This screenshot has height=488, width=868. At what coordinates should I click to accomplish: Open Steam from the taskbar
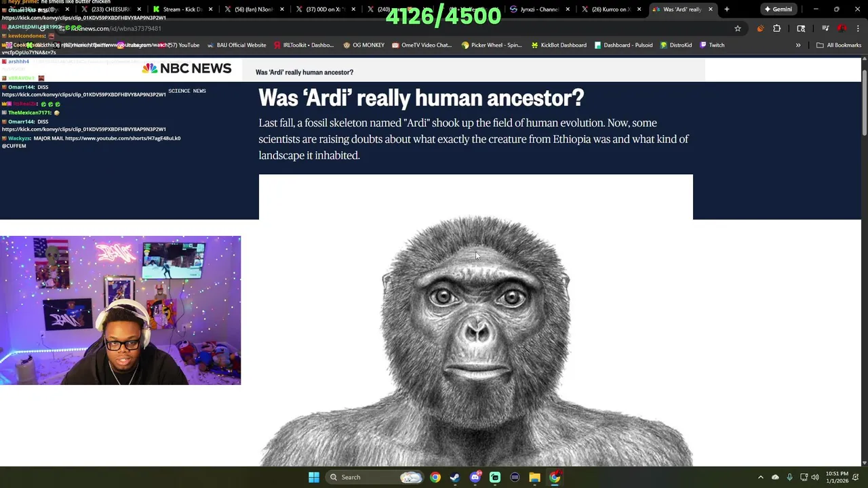pos(455,477)
